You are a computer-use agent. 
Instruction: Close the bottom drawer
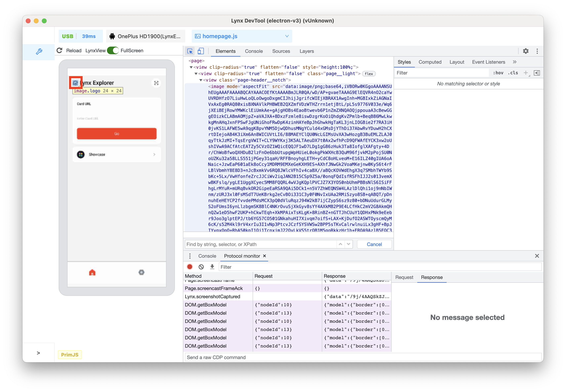click(x=537, y=256)
